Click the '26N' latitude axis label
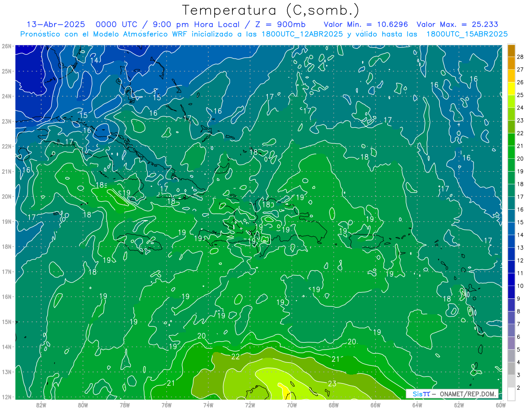 (x=7, y=46)
